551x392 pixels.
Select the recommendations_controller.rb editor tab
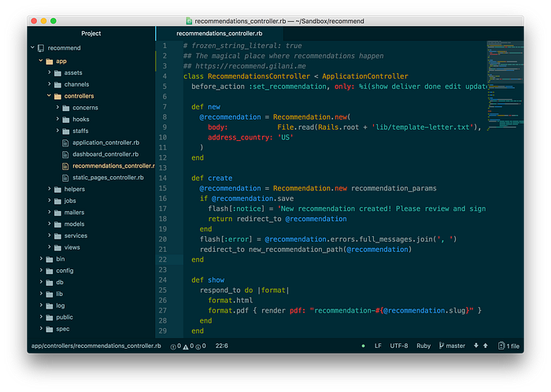tap(220, 33)
